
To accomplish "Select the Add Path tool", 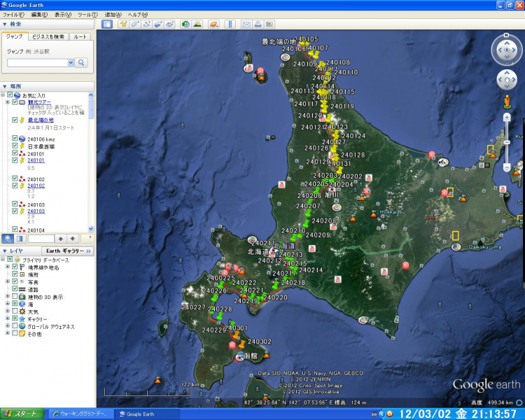I will tap(147, 24).
